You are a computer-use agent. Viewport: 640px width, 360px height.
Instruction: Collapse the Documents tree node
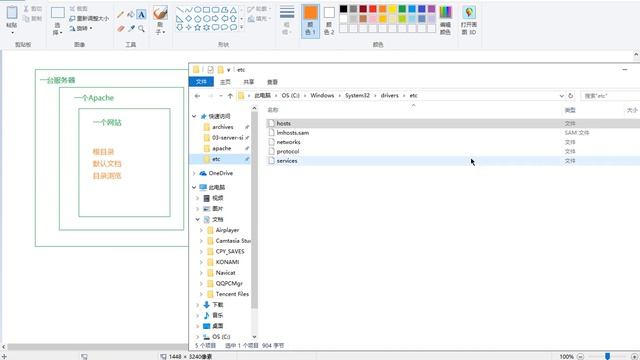click(198, 220)
